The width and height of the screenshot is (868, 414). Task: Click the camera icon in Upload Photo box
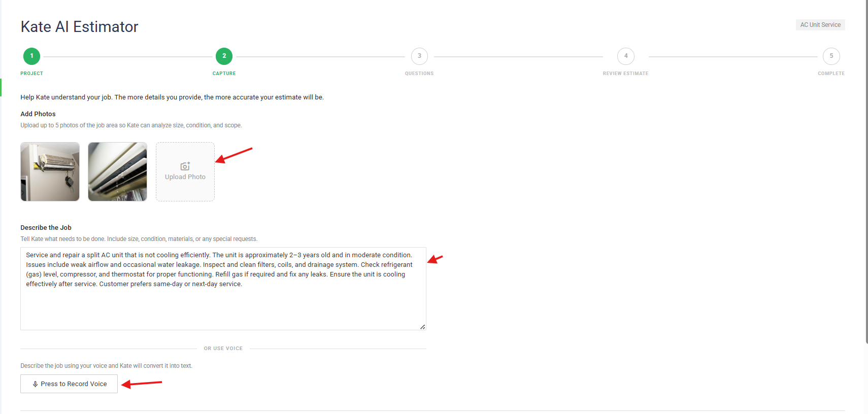(185, 166)
